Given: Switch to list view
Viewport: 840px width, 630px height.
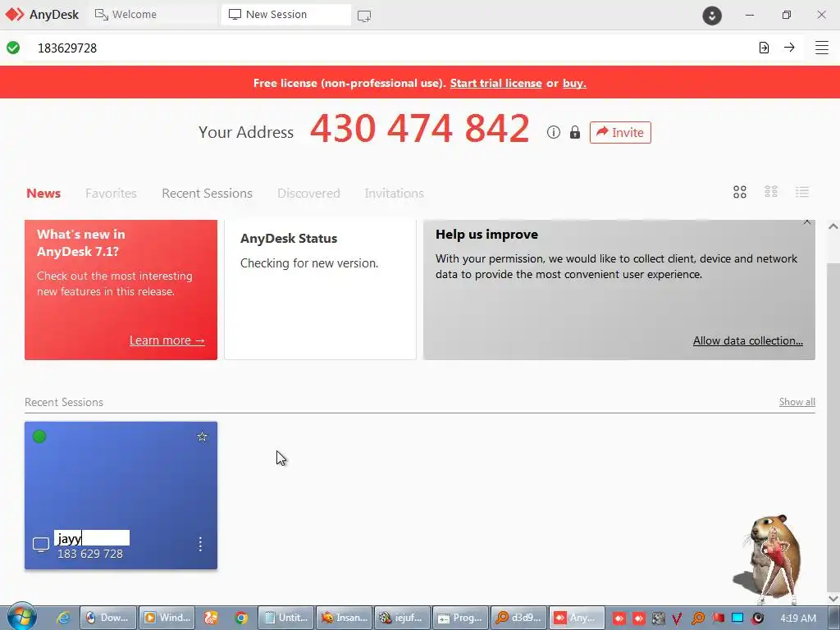Looking at the screenshot, I should [x=802, y=192].
